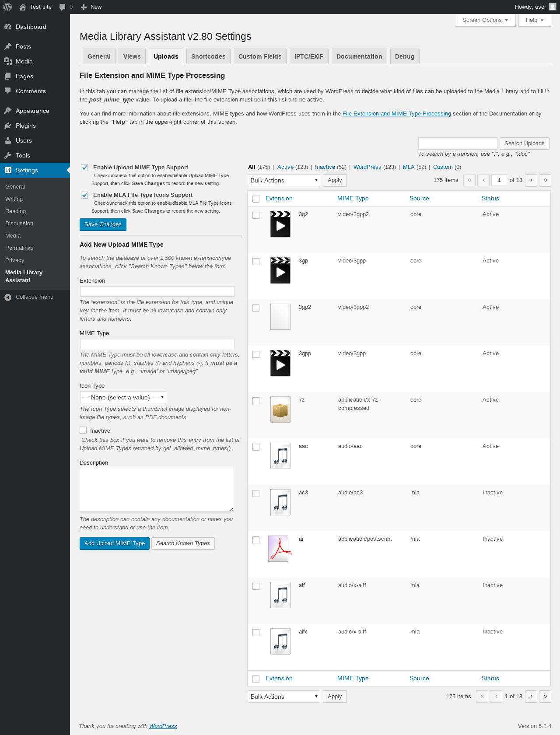
Task: Switch to the Views tab
Action: pos(132,56)
